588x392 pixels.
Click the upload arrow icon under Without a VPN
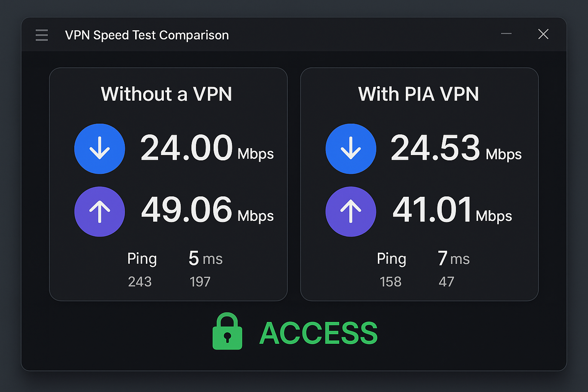(100, 211)
